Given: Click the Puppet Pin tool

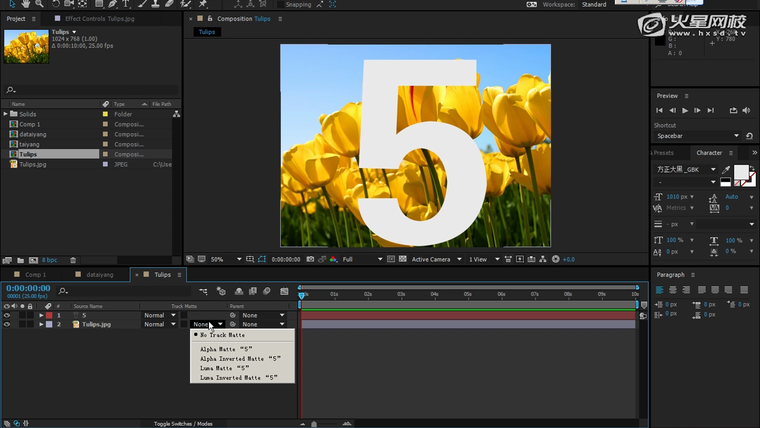Looking at the screenshot, I should point(202,4).
